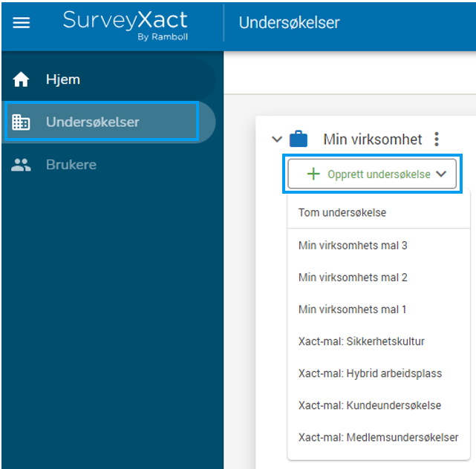
Task: Collapse the Min virksomhet tree node
Action: (x=277, y=140)
